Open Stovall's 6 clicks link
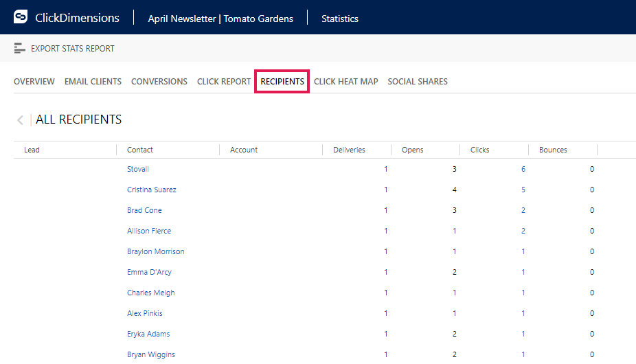Viewport: 636px width, 364px height. point(523,169)
